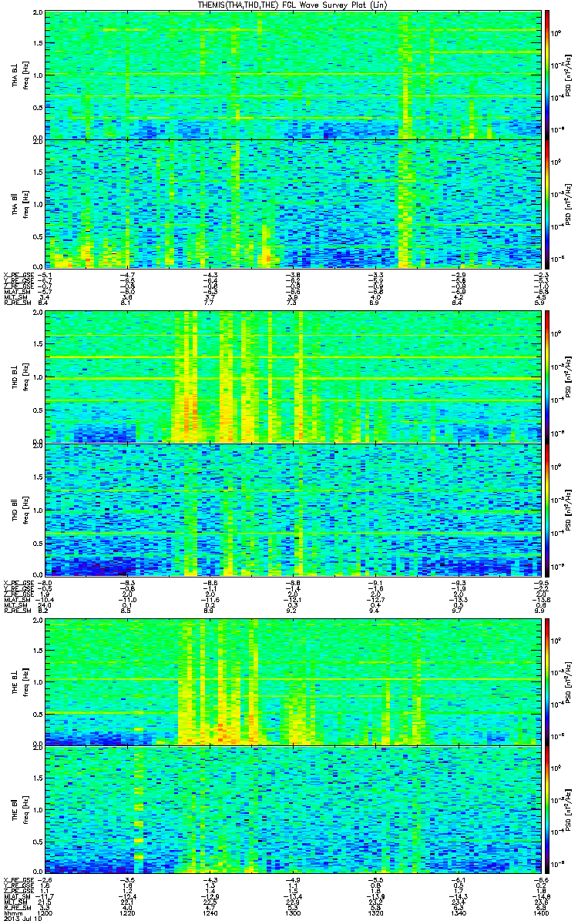Click the color bar beside THE B∥ panel
Image resolution: width=578 pixels, height=924 pixels.
[546, 808]
